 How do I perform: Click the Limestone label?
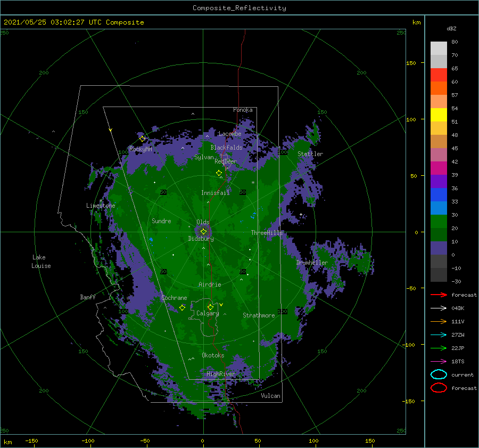(101, 206)
